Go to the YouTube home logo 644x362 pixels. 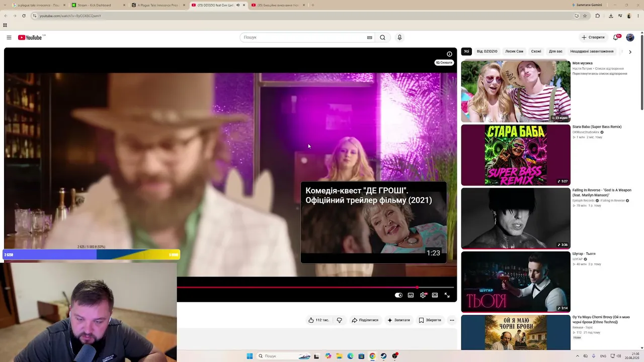[30, 38]
